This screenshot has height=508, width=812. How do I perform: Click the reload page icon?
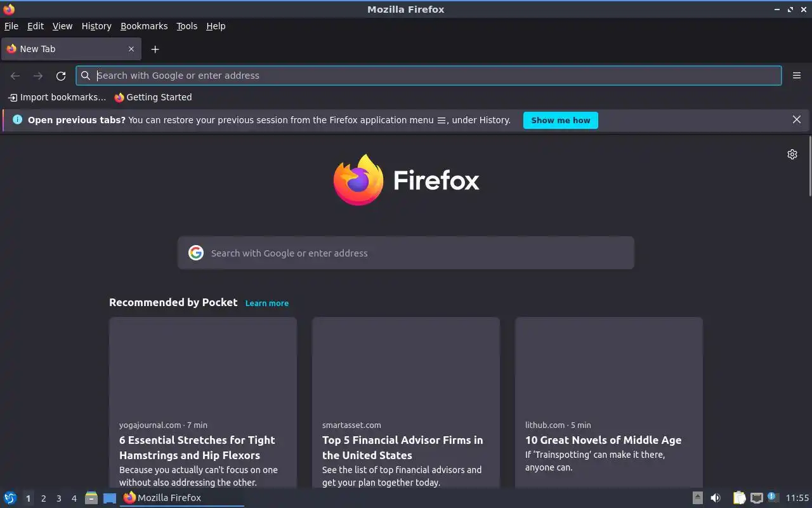(x=61, y=76)
